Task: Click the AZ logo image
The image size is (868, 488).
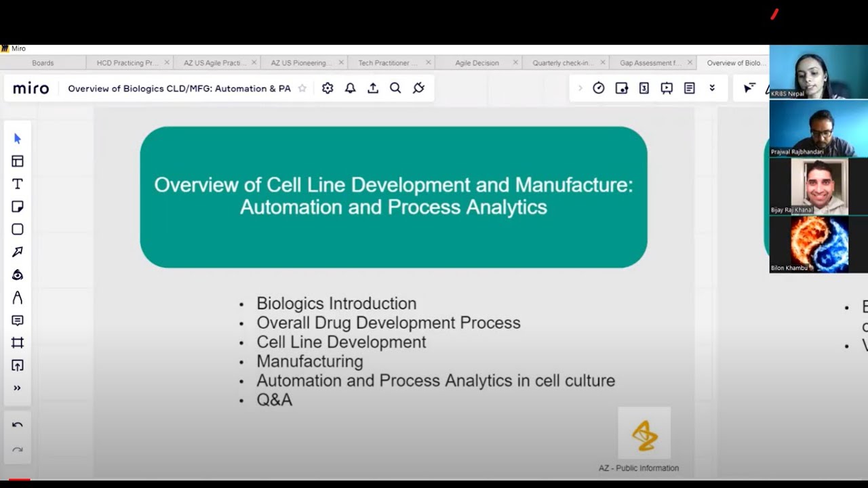Action: coord(644,433)
